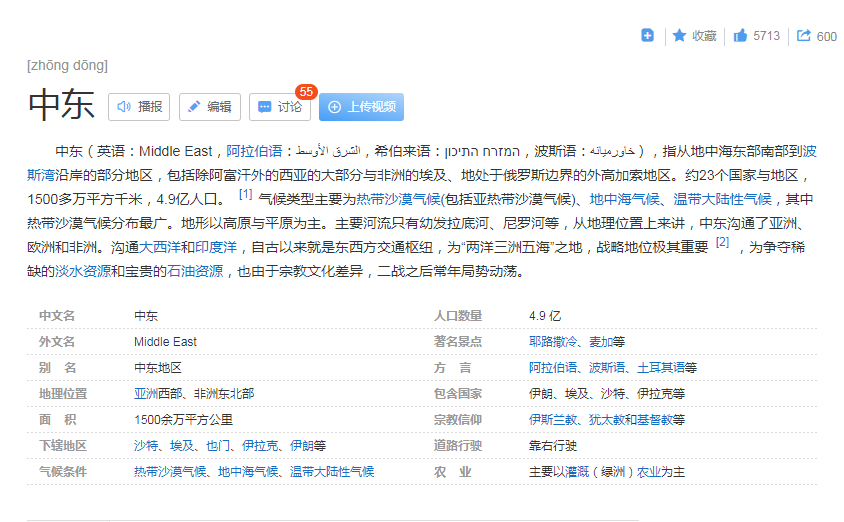Viewport: 844px width, 522px height.
Task: Follow the 石油资源 link
Action: [x=195, y=271]
